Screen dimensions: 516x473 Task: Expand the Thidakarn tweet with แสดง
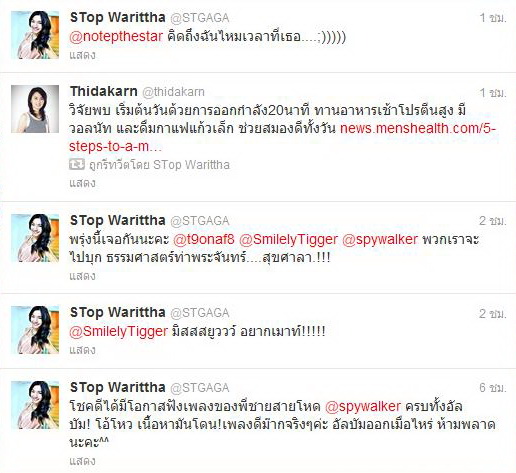coord(82,183)
